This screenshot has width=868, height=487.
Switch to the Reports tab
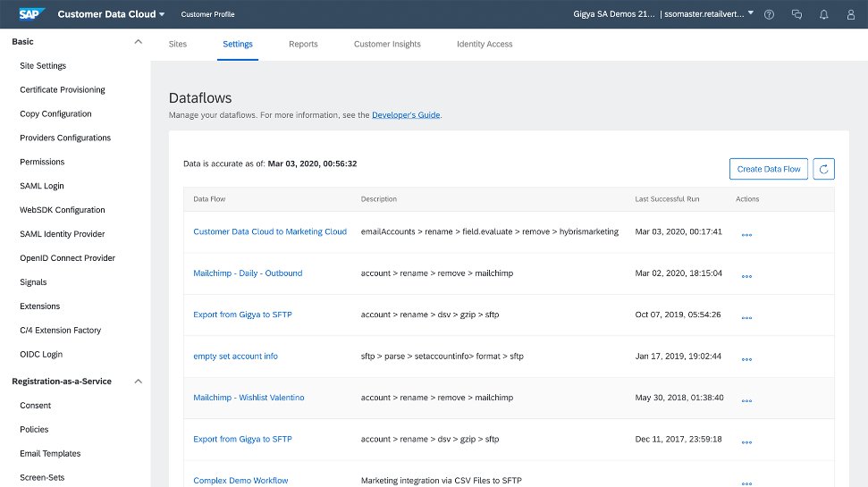pyautogui.click(x=303, y=44)
